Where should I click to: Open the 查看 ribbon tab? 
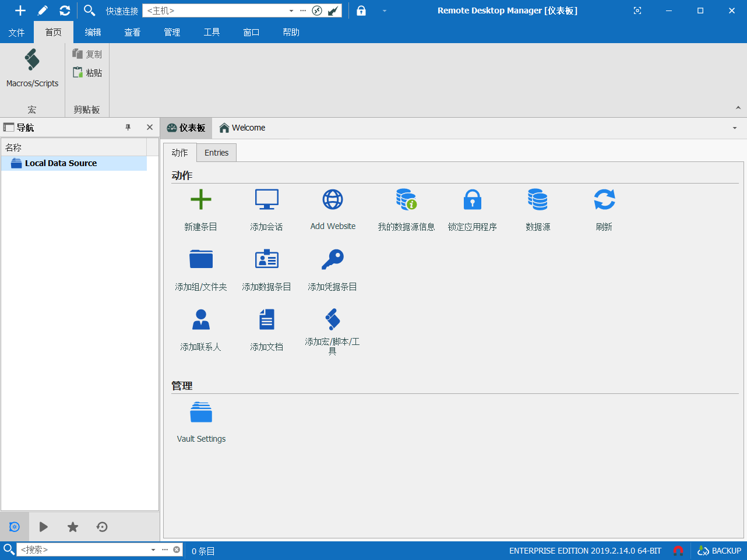pos(132,32)
